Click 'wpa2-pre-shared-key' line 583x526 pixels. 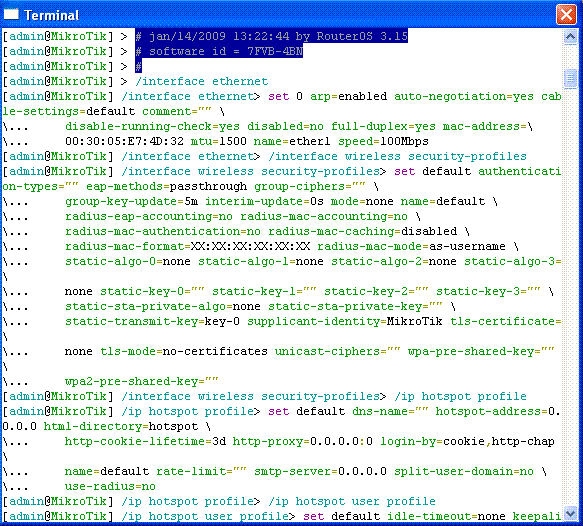pyautogui.click(x=142, y=381)
